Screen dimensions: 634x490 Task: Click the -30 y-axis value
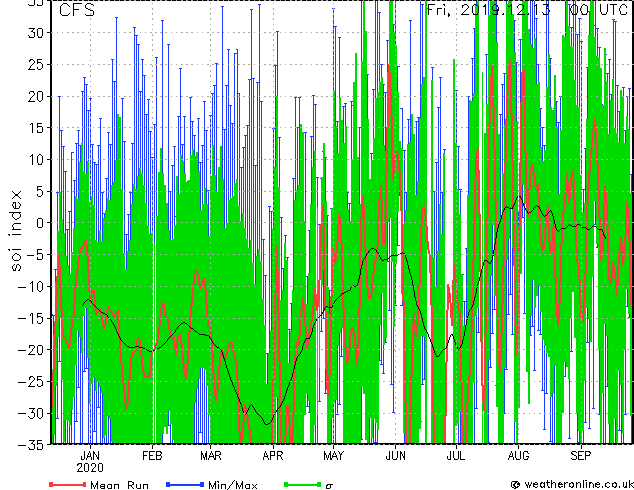tap(31, 413)
